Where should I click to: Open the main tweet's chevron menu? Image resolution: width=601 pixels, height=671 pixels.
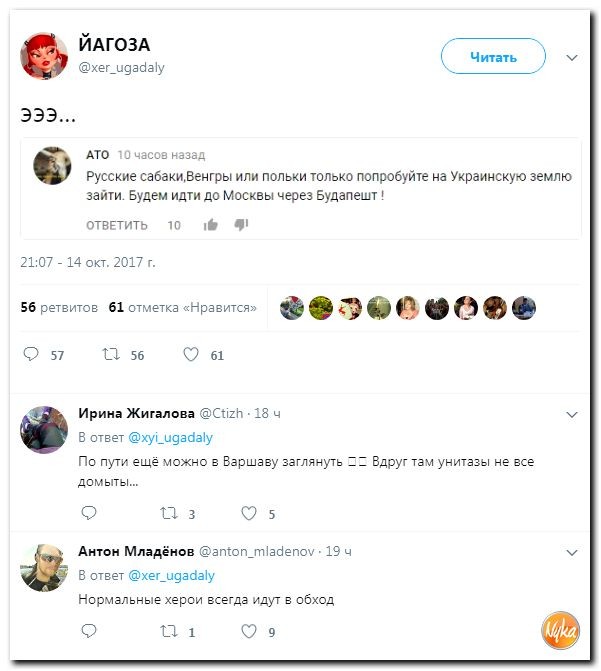[x=572, y=58]
